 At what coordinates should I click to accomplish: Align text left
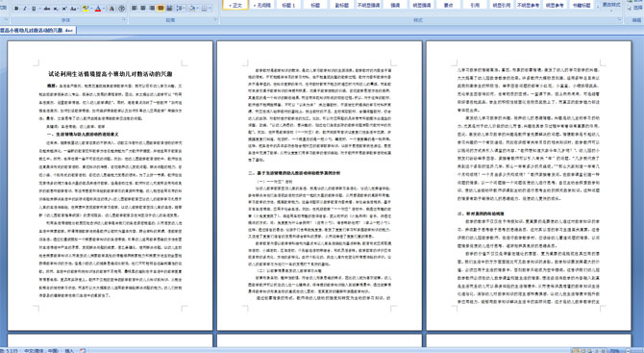coord(135,9)
